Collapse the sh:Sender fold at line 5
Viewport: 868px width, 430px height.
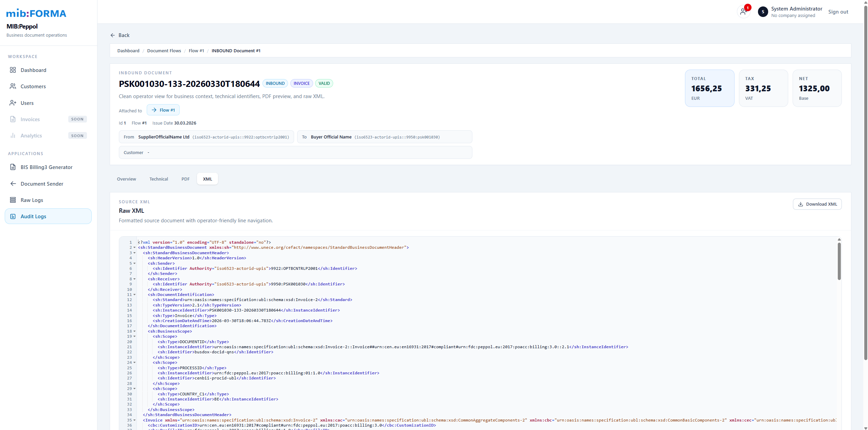(134, 263)
